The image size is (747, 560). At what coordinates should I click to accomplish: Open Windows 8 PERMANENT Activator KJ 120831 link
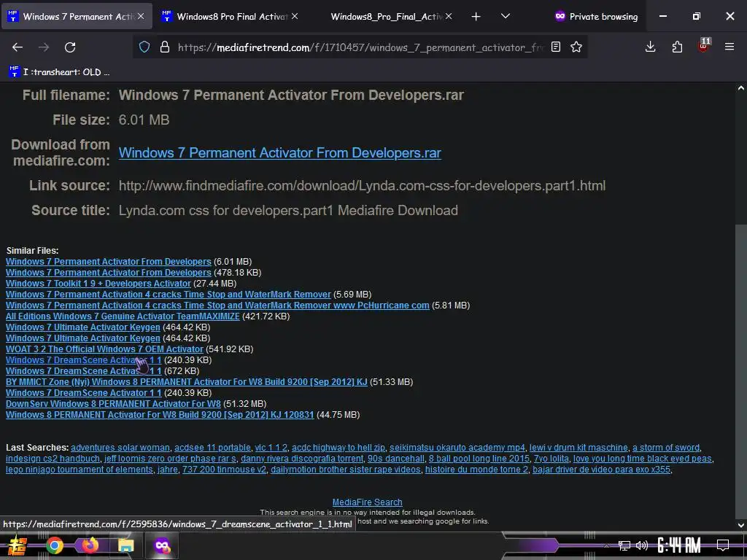click(160, 415)
